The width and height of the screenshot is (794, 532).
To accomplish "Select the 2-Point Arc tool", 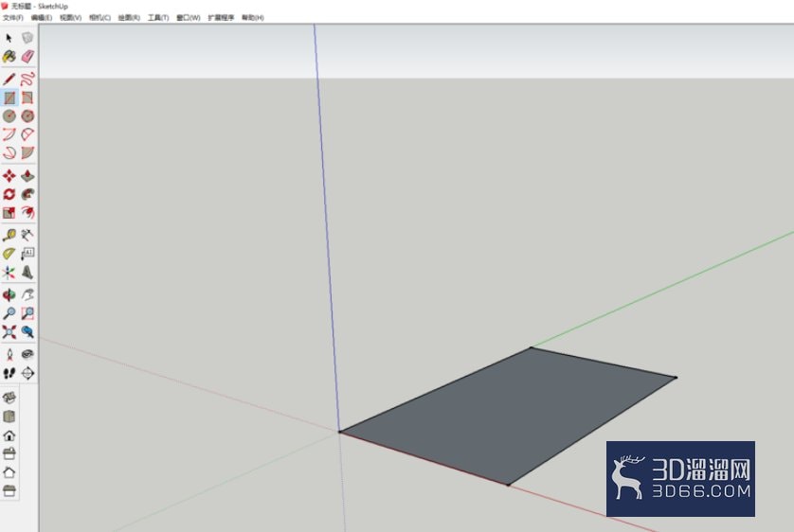I will pos(27,134).
